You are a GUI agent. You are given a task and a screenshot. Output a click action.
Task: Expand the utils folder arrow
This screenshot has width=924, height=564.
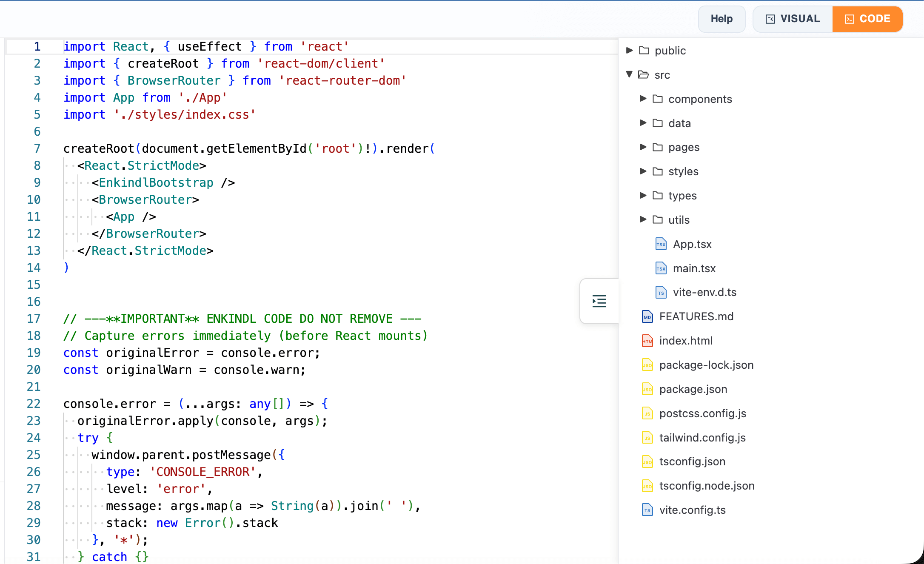[643, 219]
